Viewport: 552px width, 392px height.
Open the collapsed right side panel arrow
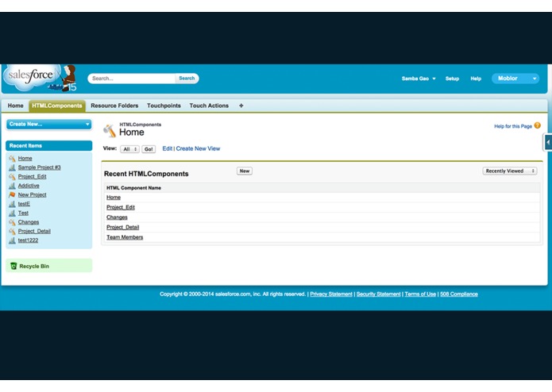(548, 142)
